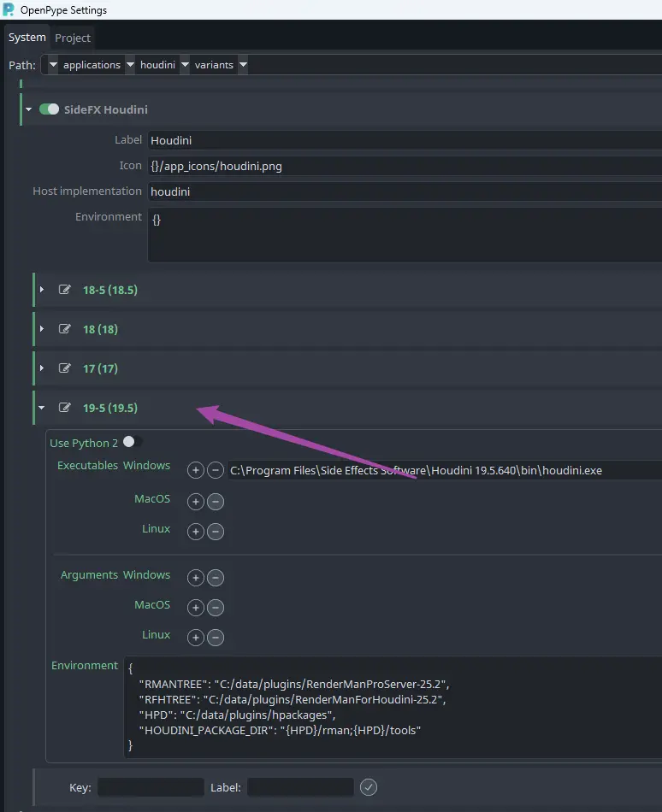Remove MacOS argument with minus icon

coord(216,608)
